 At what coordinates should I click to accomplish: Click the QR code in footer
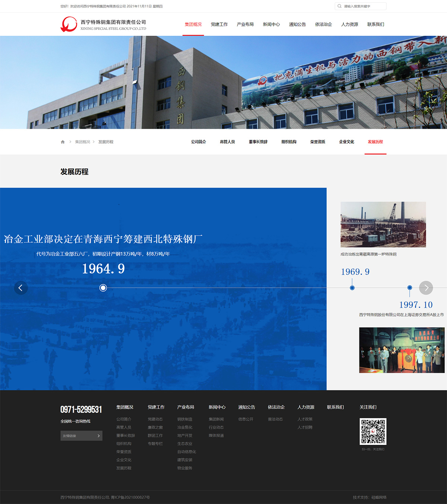pyautogui.click(x=373, y=431)
